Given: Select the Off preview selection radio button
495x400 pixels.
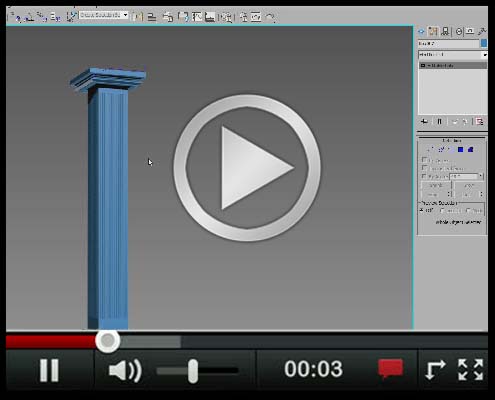Looking at the screenshot, I should pyautogui.click(x=422, y=210).
